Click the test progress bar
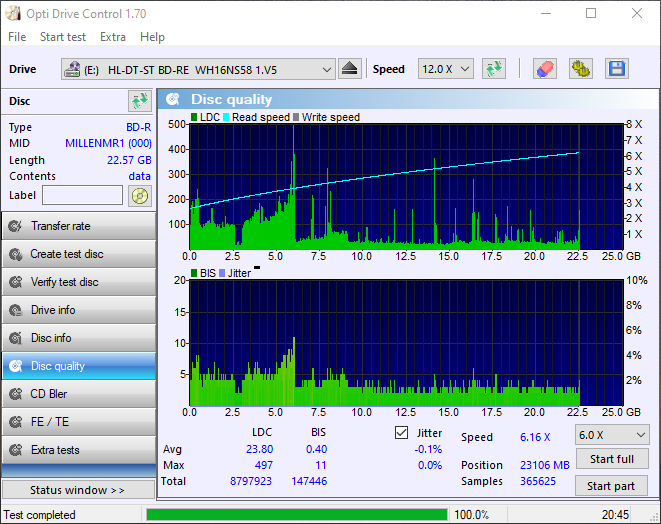Image resolution: width=661 pixels, height=524 pixels. [297, 515]
